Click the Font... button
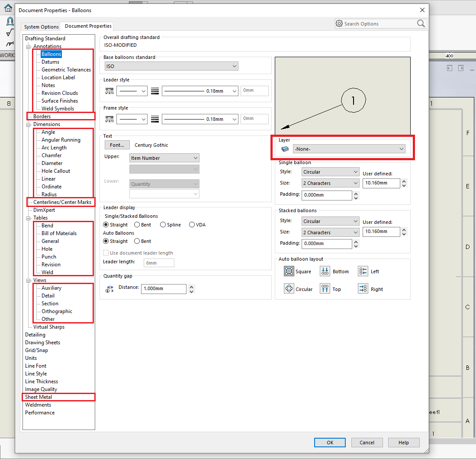This screenshot has height=459, width=476. [117, 145]
